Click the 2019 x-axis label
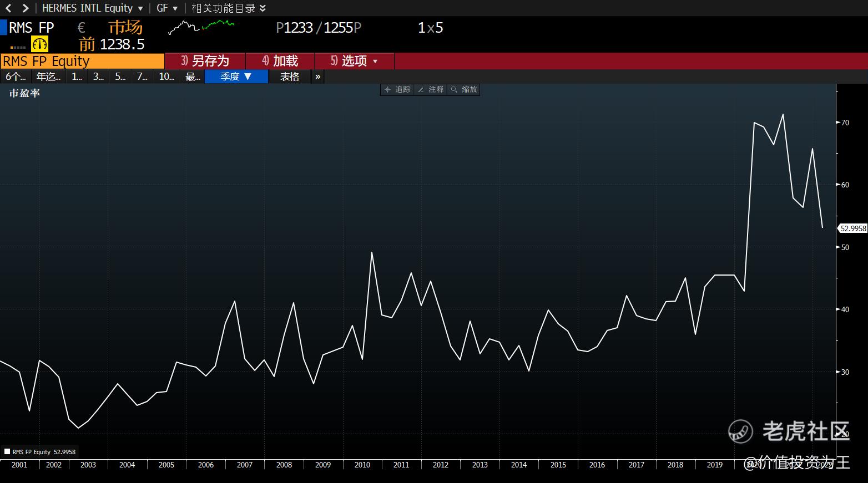Image resolution: width=868 pixels, height=483 pixels. pos(715,465)
